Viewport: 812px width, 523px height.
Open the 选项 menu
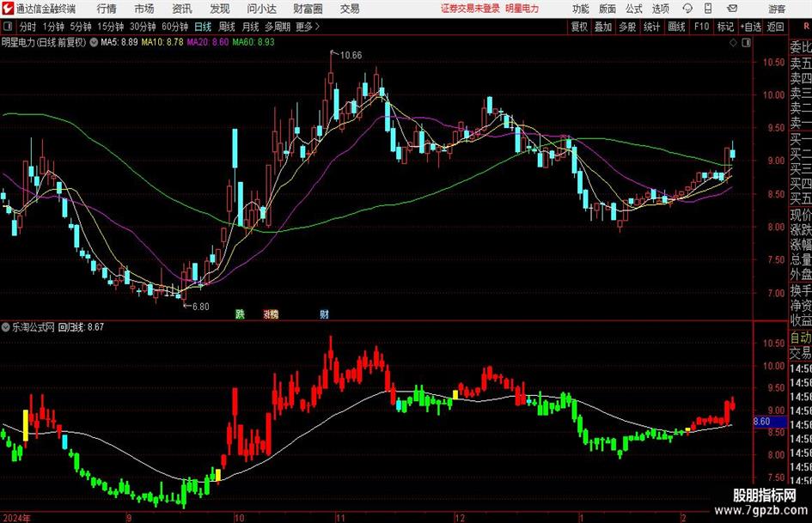point(660,9)
